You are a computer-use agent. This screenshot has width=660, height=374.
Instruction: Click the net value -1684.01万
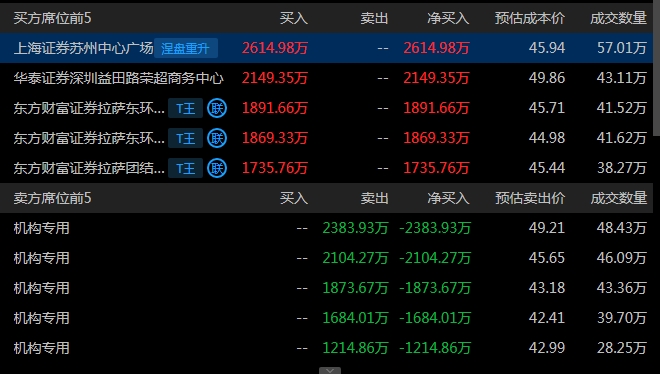click(435, 318)
